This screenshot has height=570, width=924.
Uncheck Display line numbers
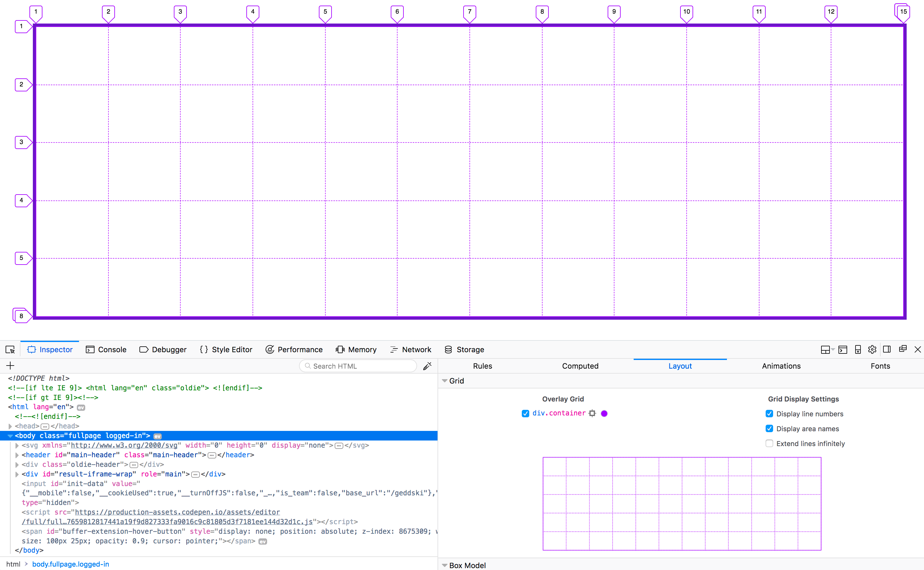point(769,414)
